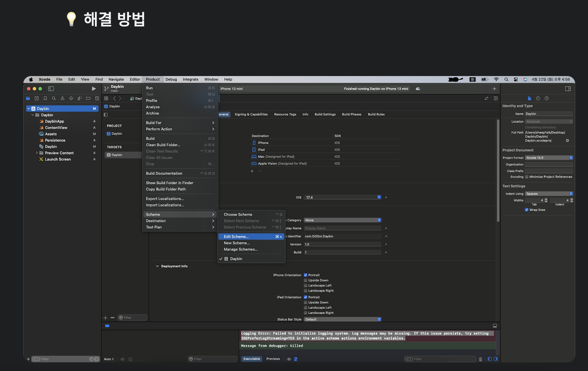Open the Source Control navigator icon

click(37, 98)
